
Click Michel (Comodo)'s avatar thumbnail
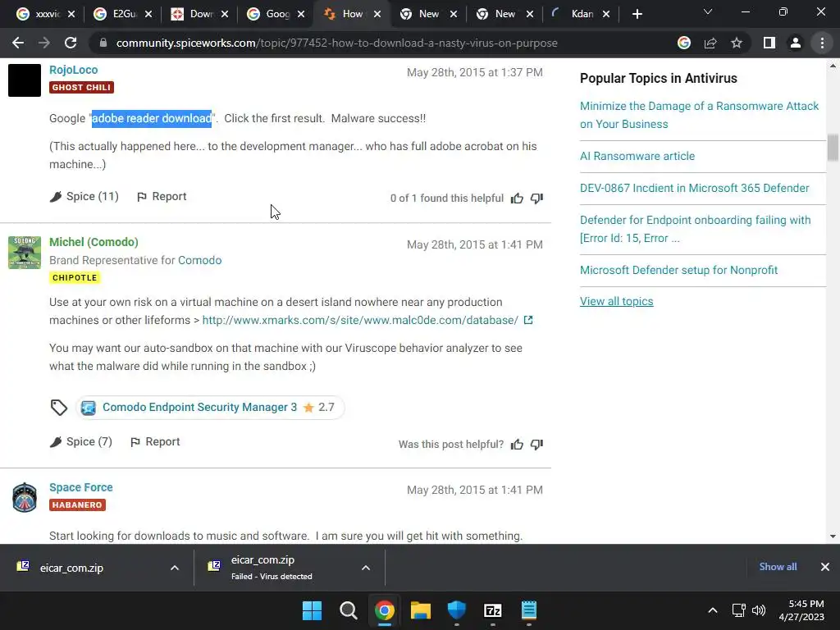click(x=25, y=253)
